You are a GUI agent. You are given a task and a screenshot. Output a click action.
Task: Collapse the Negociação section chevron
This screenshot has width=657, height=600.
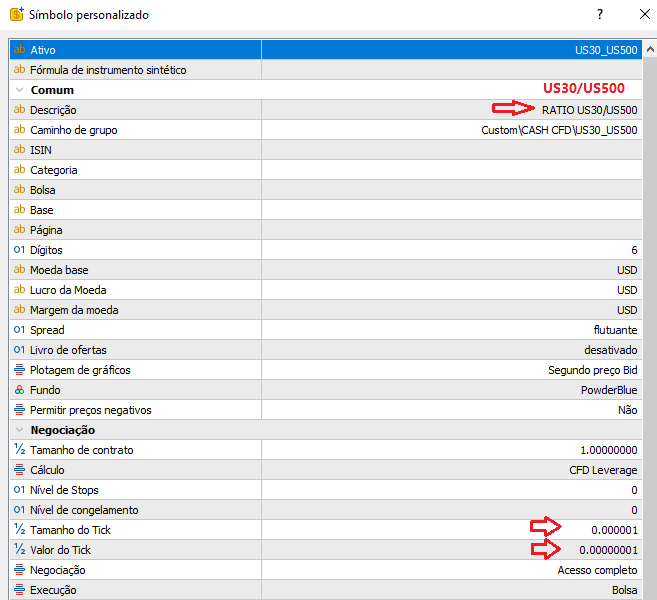click(x=19, y=430)
